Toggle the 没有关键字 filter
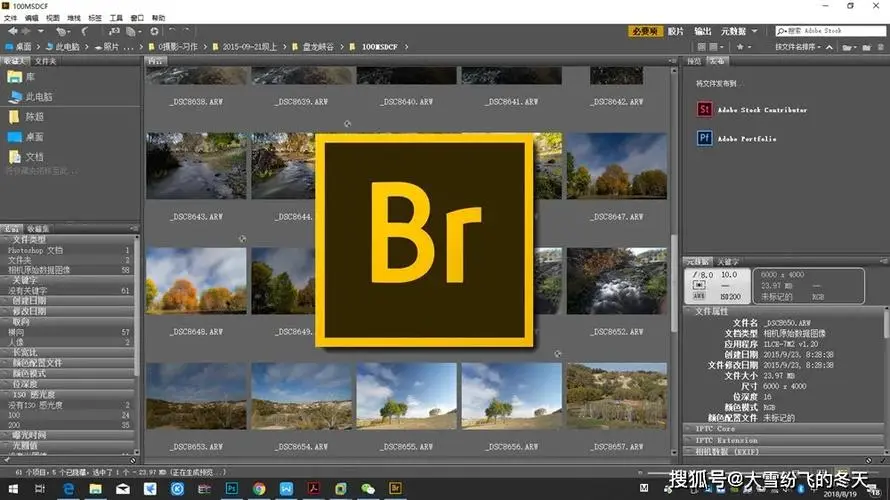Viewport: 890px width, 500px height. point(68,291)
